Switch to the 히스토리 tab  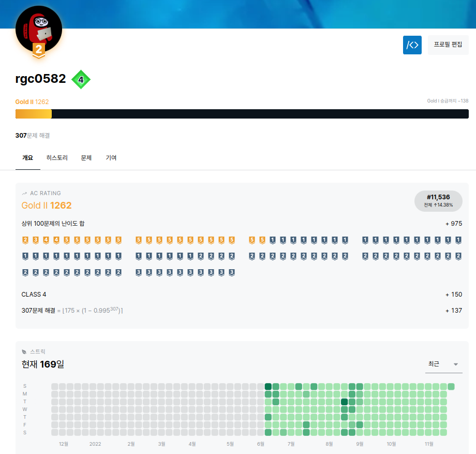click(57, 158)
